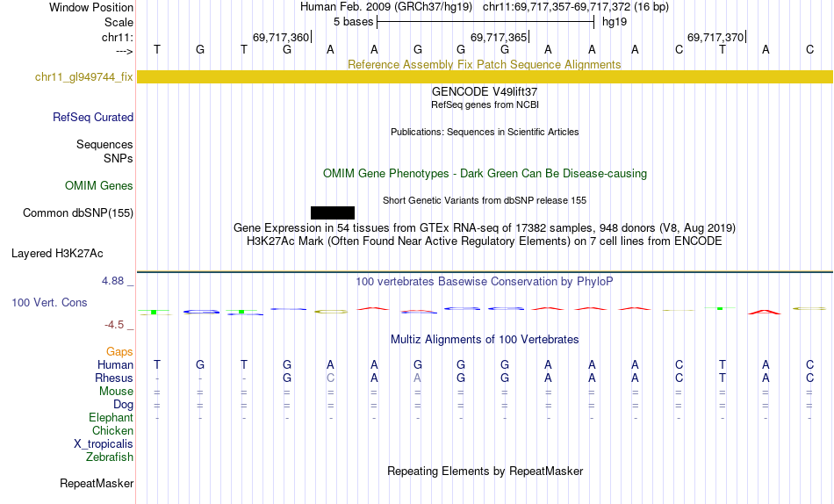Click the SNPs track label
Screen dimensions: 834x504
(119, 158)
